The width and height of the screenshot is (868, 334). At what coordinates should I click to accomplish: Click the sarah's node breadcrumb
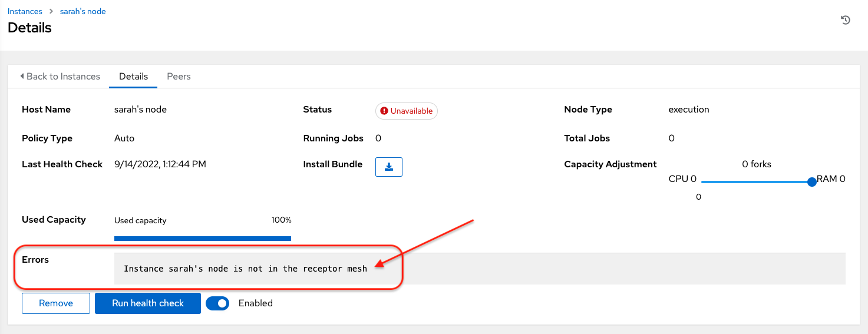(82, 11)
